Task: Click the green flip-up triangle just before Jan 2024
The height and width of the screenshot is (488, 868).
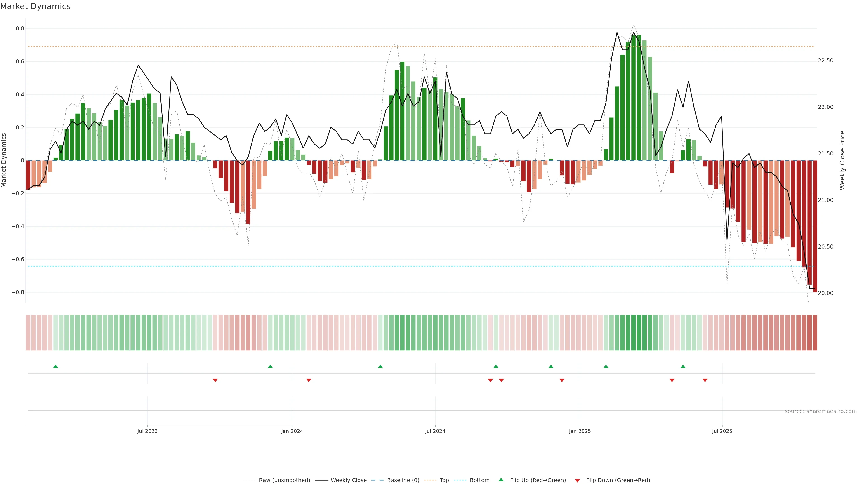Action: click(270, 366)
